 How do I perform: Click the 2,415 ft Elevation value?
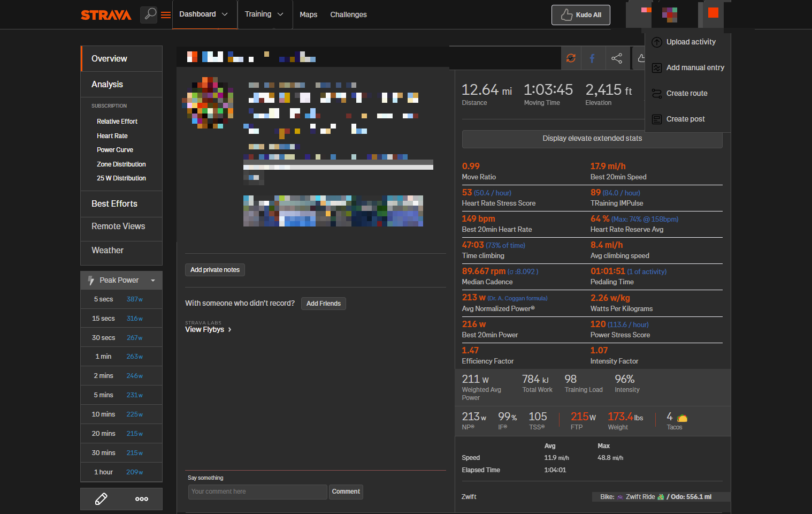(609, 90)
